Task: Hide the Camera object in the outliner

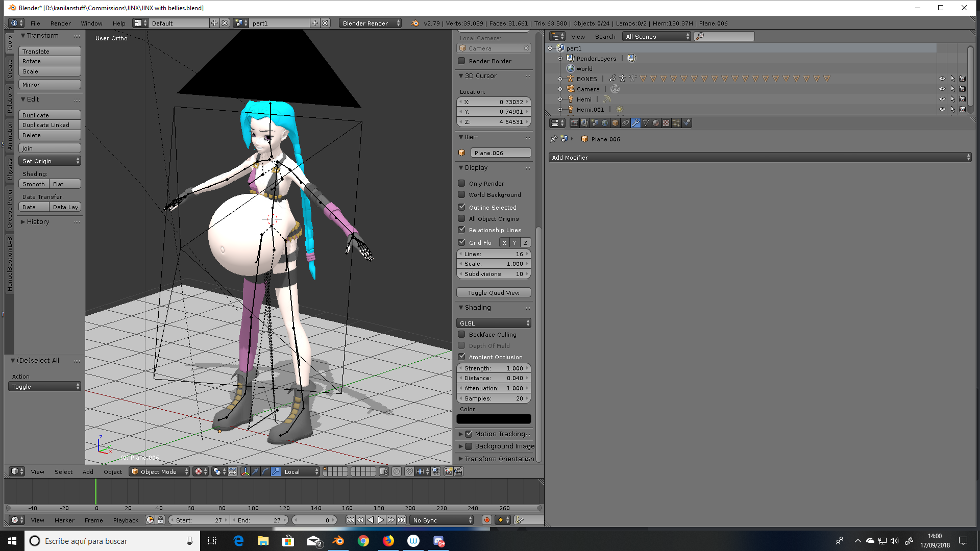Action: (x=942, y=89)
